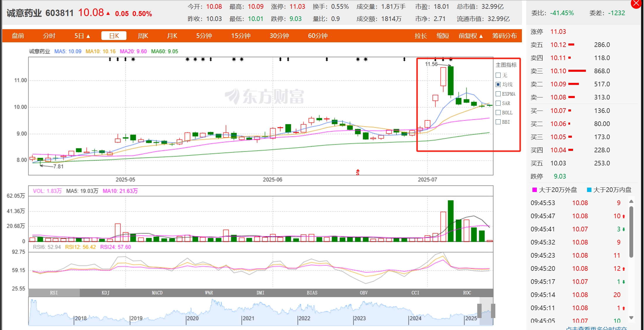This screenshot has width=644, height=330.
Task: Click the MA60: 9.05 legend label
Action: (164, 51)
